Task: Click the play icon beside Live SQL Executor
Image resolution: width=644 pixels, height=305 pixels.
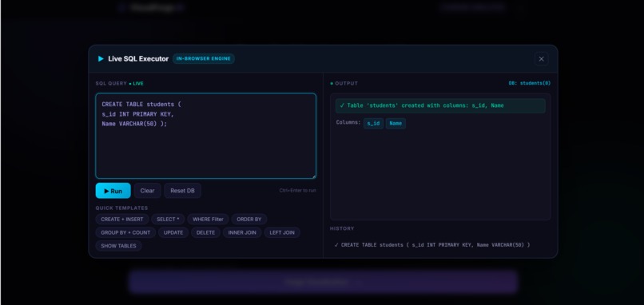Action: 101,59
